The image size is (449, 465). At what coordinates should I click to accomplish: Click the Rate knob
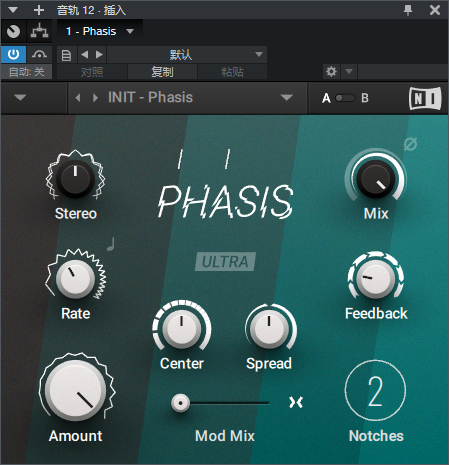(75, 279)
